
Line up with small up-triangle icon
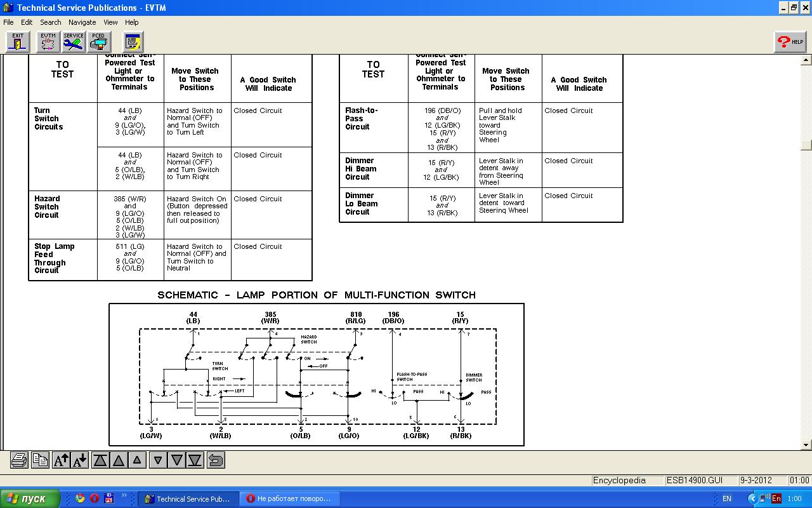click(137, 460)
